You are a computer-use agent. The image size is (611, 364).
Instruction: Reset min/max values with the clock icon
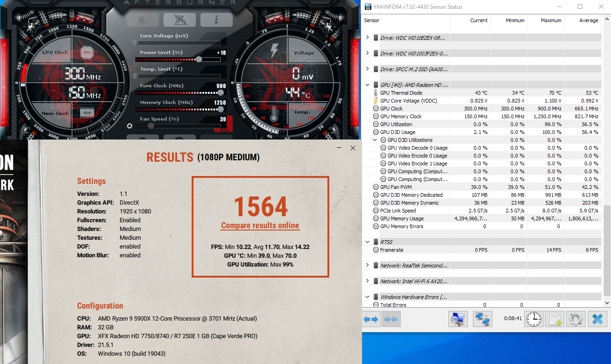pyautogui.click(x=533, y=319)
